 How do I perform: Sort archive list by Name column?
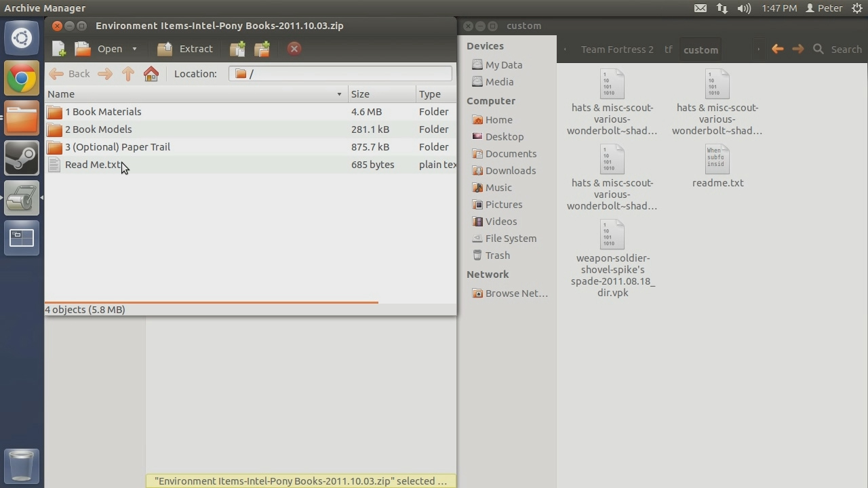pyautogui.click(x=196, y=94)
